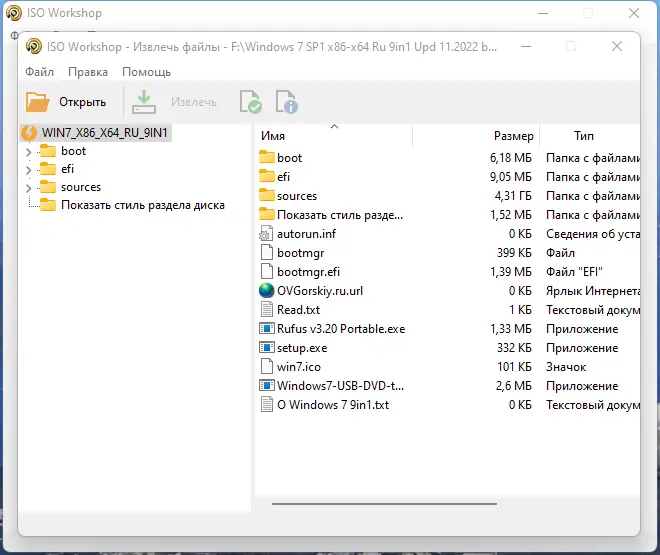The width and height of the screenshot is (660, 555).
Task: Click the ISO Workshop logo in dialog title bar
Action: 34,46
